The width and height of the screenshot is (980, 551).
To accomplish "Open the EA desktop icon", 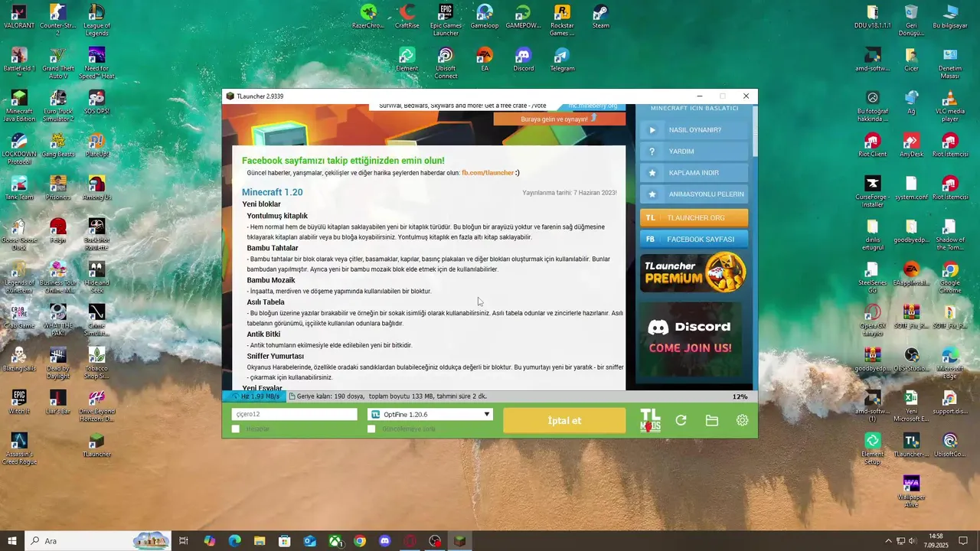I will (x=485, y=60).
